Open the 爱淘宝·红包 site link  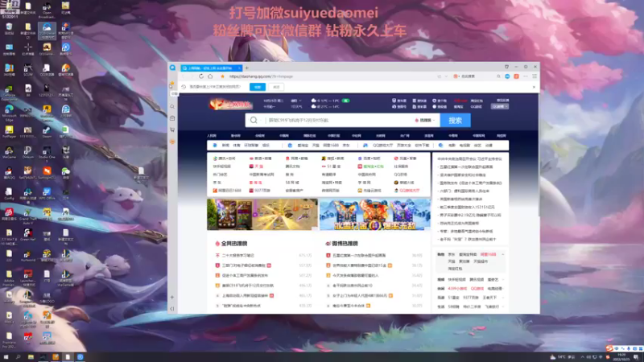[x=370, y=167]
